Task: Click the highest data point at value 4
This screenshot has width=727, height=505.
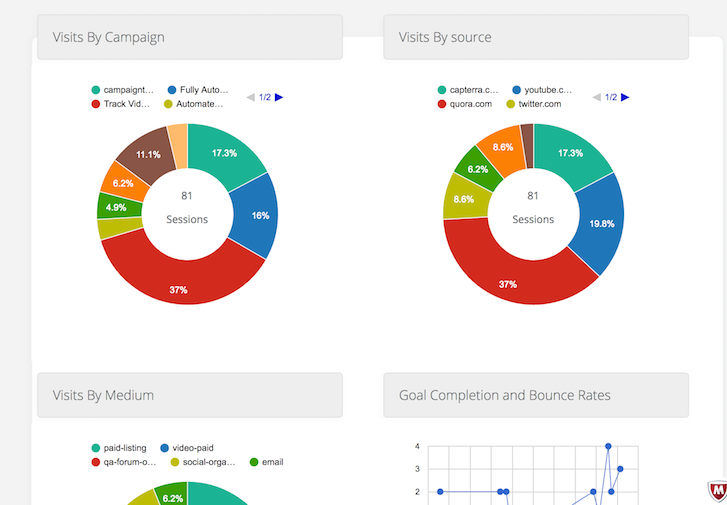Action: coord(608,446)
